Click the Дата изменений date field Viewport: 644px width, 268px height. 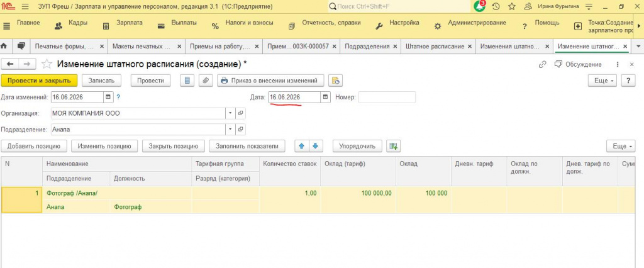[77, 97]
